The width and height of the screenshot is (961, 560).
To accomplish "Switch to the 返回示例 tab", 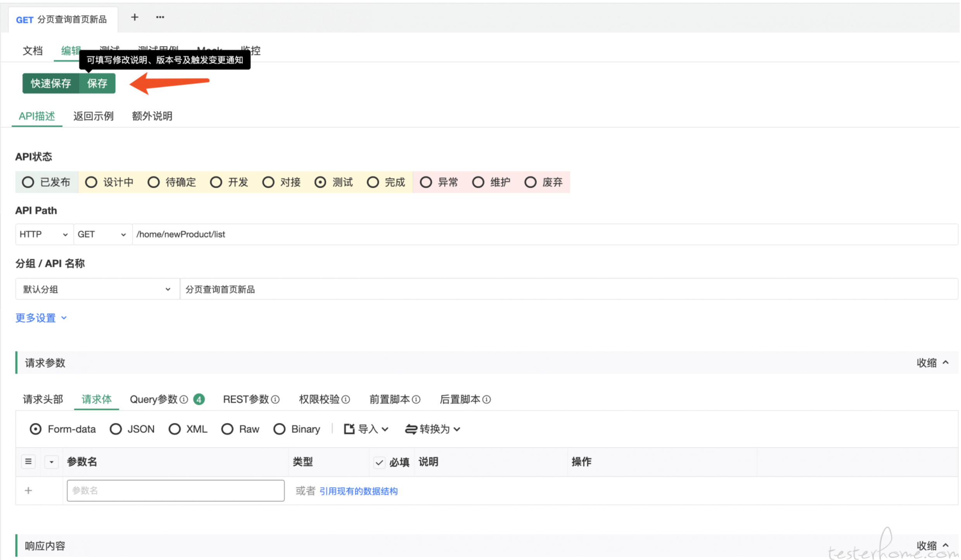I will tap(93, 116).
